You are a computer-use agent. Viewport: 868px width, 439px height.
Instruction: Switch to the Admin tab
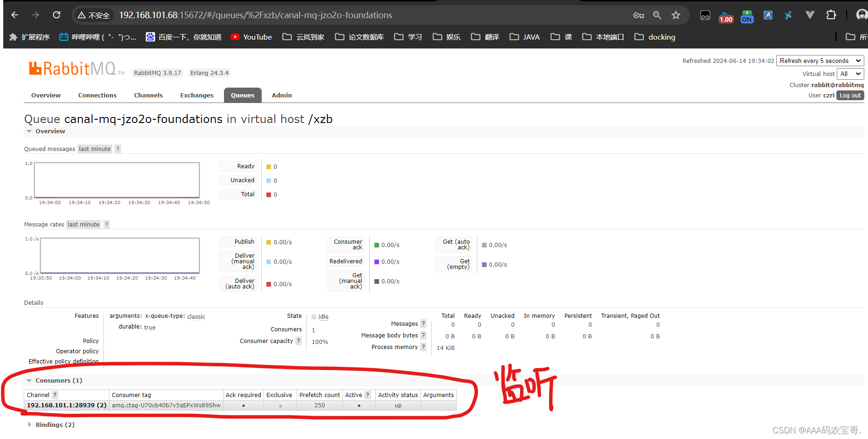pyautogui.click(x=282, y=95)
